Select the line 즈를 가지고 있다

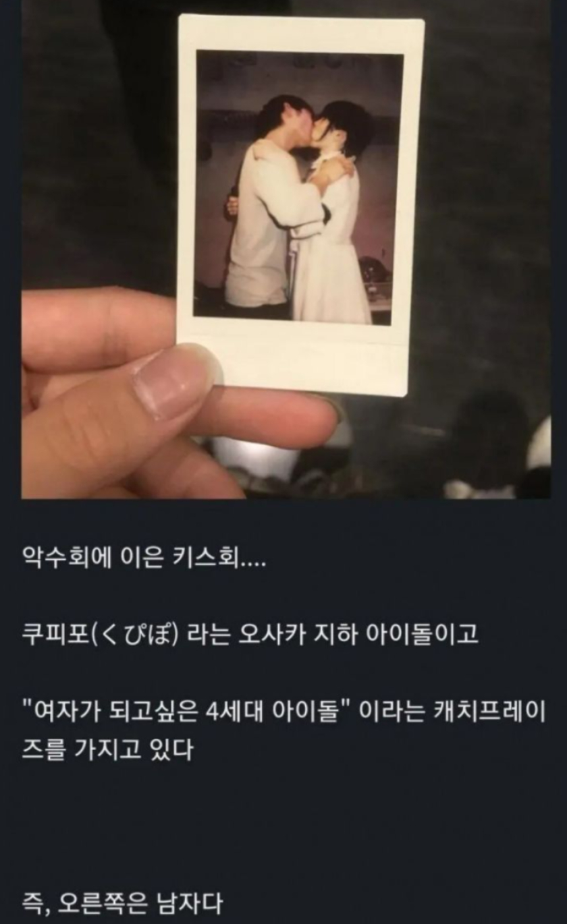tap(108, 749)
